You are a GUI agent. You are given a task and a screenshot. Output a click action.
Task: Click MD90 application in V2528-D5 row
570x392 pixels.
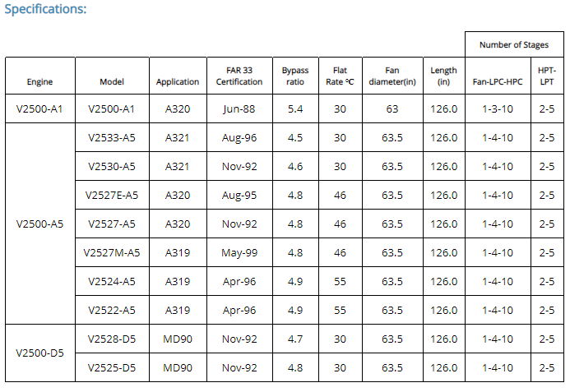click(178, 339)
